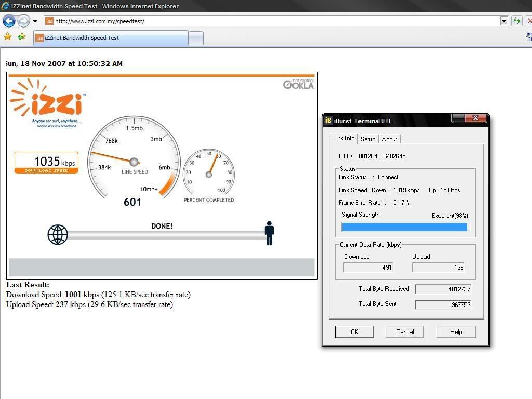Click the Total Byte Received field
The height and width of the screenshot is (399, 532).
coord(443,289)
